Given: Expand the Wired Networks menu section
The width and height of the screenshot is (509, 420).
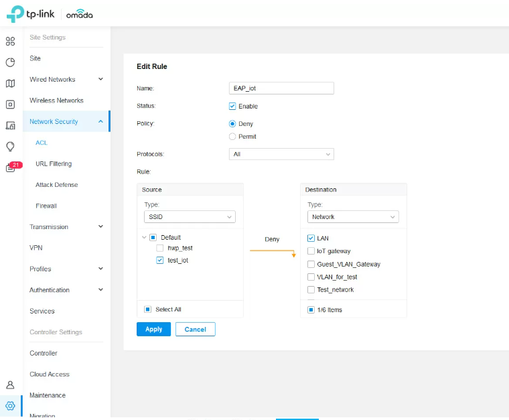Looking at the screenshot, I should point(66,80).
